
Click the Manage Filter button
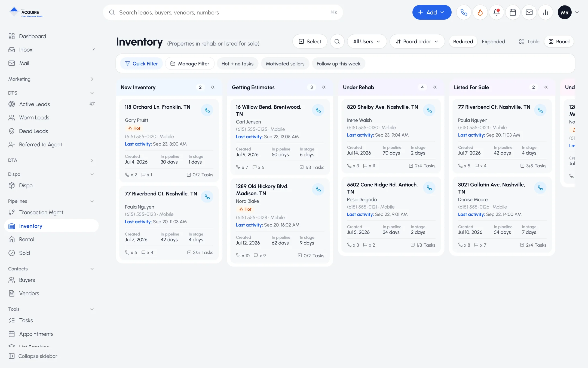pyautogui.click(x=190, y=64)
